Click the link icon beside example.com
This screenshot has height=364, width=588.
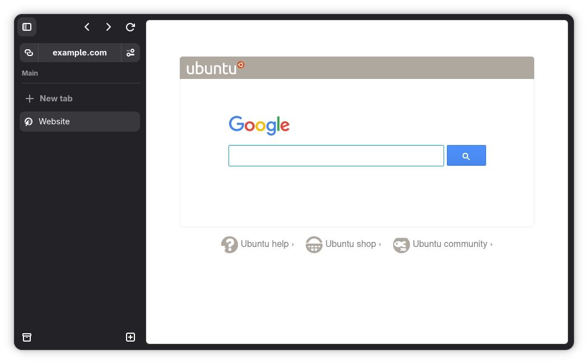coord(29,53)
